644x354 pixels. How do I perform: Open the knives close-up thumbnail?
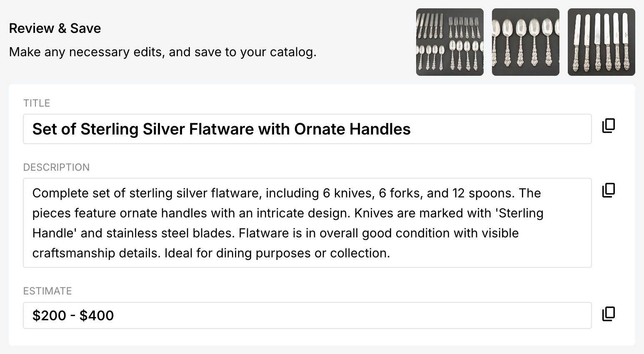(601, 42)
